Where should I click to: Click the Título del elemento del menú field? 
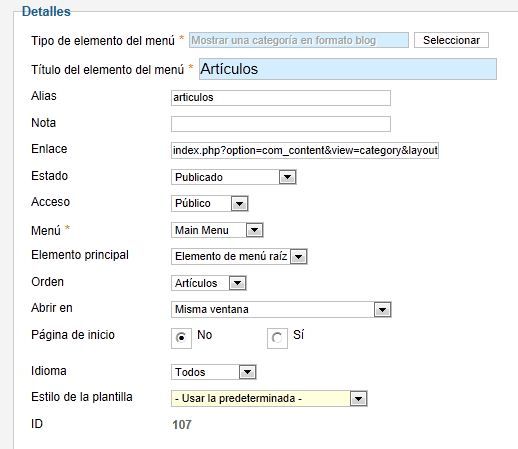tap(348, 69)
